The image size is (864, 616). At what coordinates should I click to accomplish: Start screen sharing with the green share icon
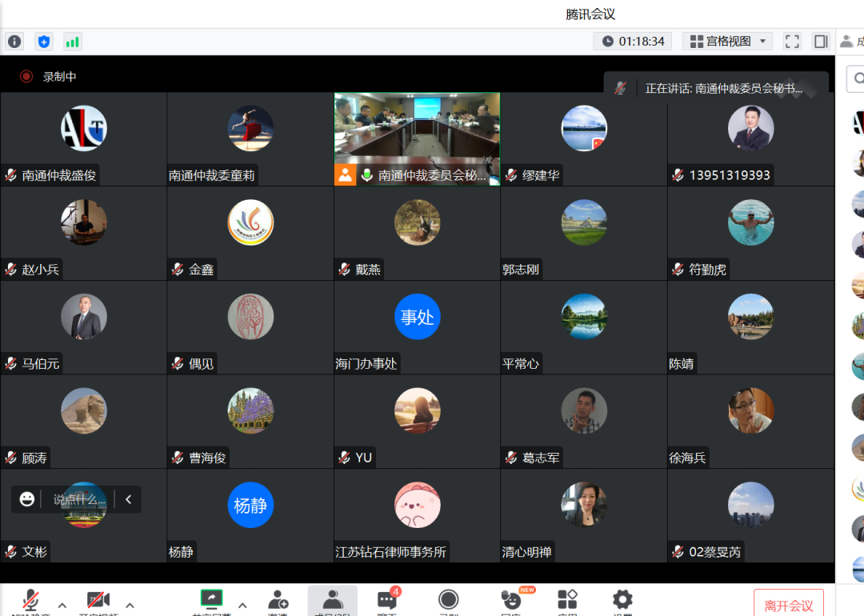tap(211, 598)
